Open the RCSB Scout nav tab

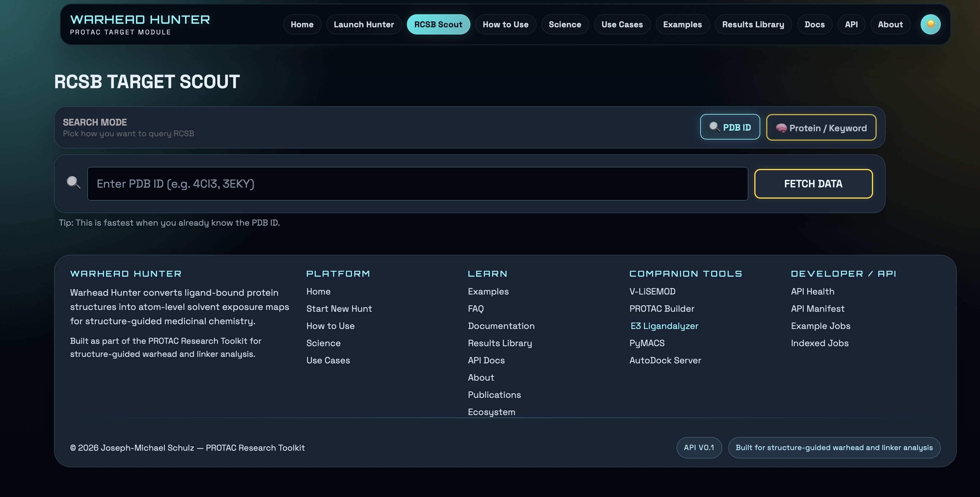(x=438, y=24)
